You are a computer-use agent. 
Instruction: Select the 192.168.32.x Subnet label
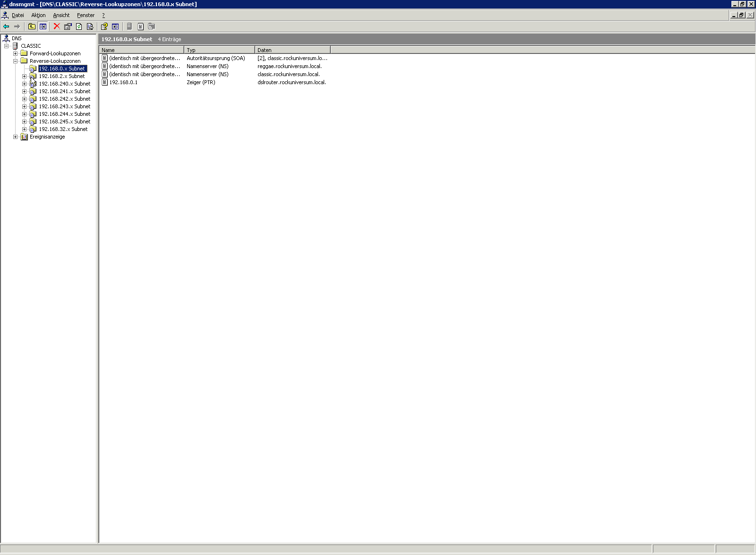pos(63,129)
